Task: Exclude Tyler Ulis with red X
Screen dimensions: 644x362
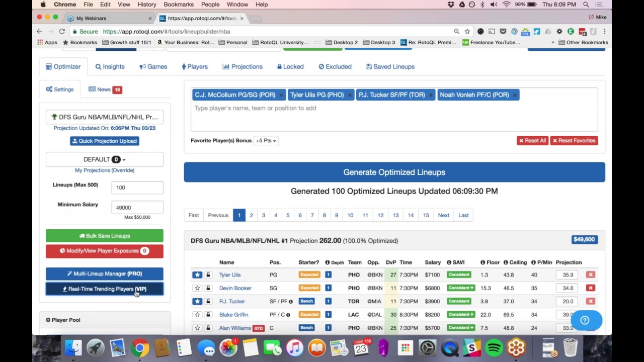Action: (x=590, y=275)
